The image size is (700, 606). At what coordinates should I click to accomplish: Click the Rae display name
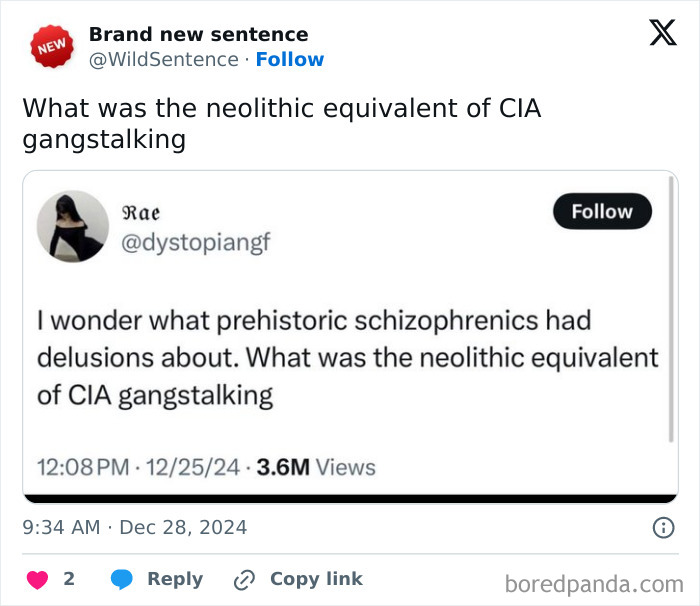(x=141, y=212)
